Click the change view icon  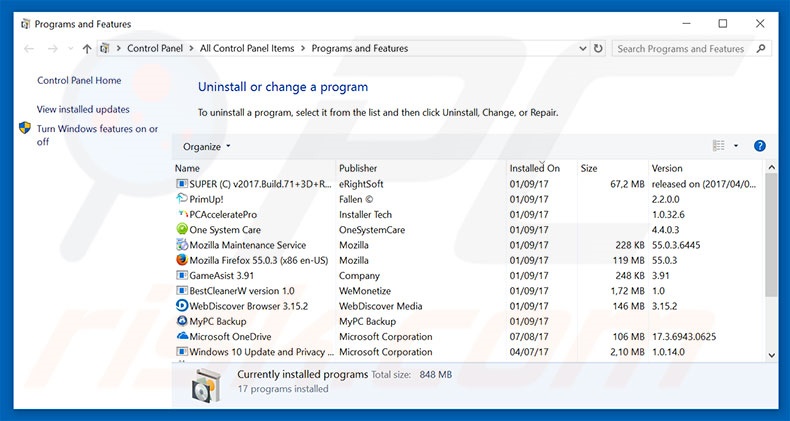tap(718, 146)
